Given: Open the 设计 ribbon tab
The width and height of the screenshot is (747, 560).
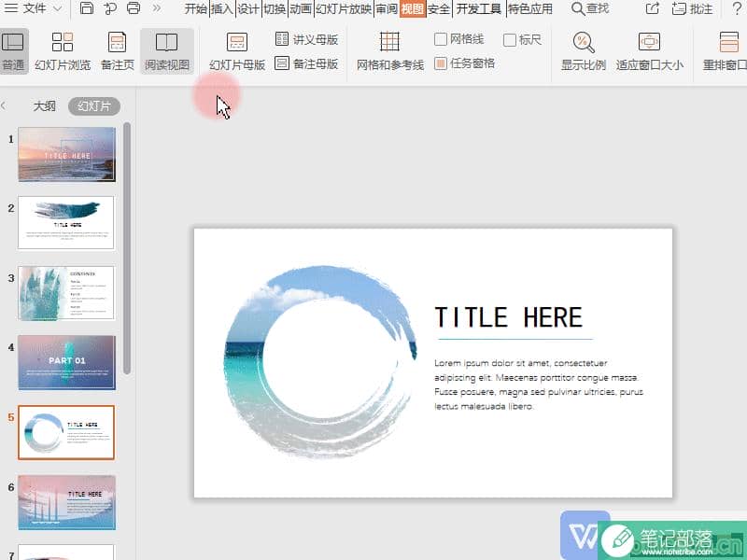Looking at the screenshot, I should pyautogui.click(x=248, y=8).
